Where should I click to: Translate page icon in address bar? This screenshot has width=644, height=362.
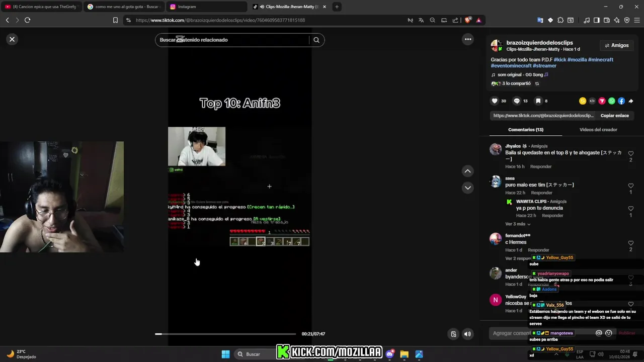[x=421, y=20]
